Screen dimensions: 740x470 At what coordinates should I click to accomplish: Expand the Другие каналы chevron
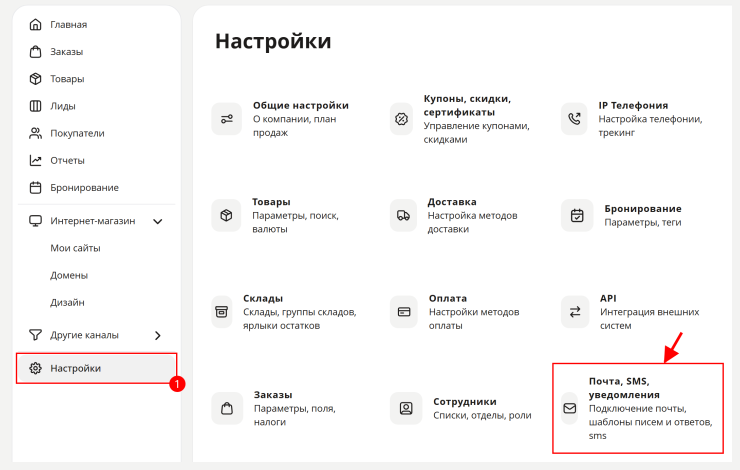tap(158, 336)
